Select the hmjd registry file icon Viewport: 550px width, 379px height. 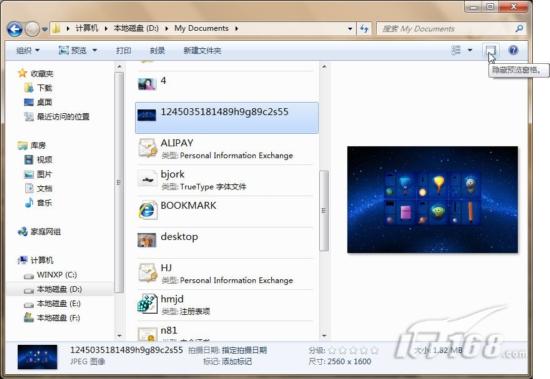tap(147, 304)
